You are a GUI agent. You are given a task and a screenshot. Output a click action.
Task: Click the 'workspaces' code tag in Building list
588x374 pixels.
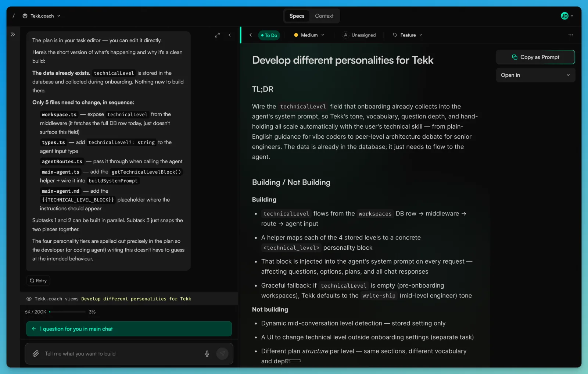tap(375, 214)
